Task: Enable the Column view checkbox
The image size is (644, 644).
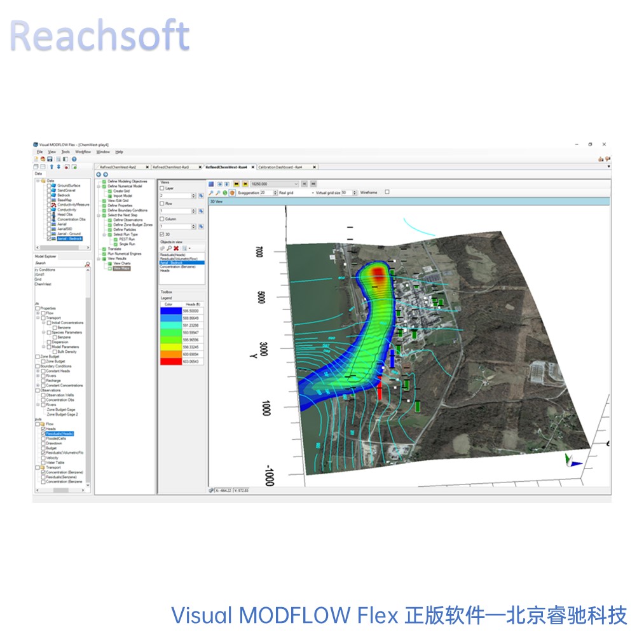Action: tap(162, 219)
